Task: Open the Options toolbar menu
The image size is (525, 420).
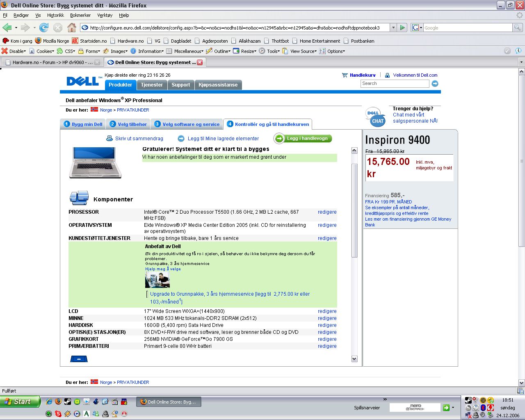Action: click(x=332, y=51)
